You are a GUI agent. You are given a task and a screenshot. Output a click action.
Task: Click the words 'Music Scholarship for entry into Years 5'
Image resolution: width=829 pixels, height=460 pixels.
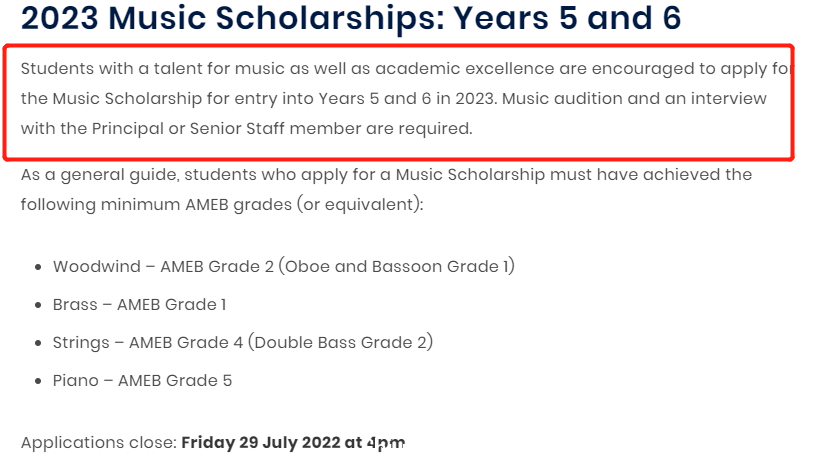216,98
